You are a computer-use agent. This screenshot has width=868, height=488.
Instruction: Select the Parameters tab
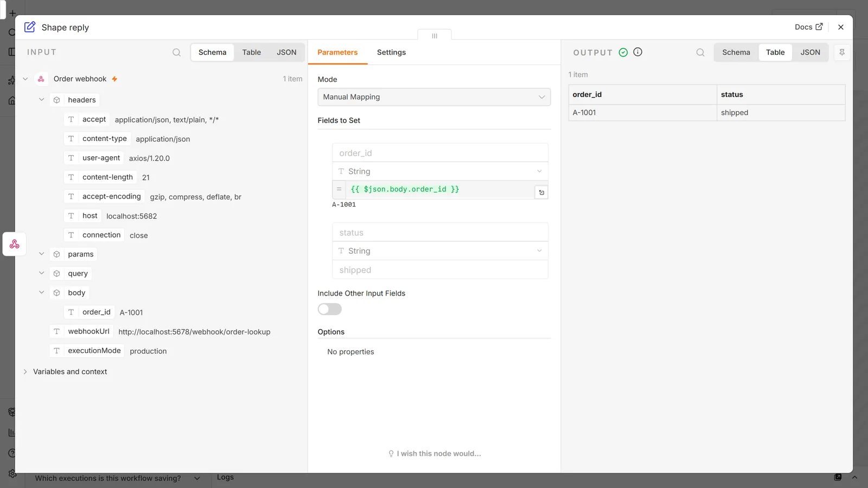point(337,53)
